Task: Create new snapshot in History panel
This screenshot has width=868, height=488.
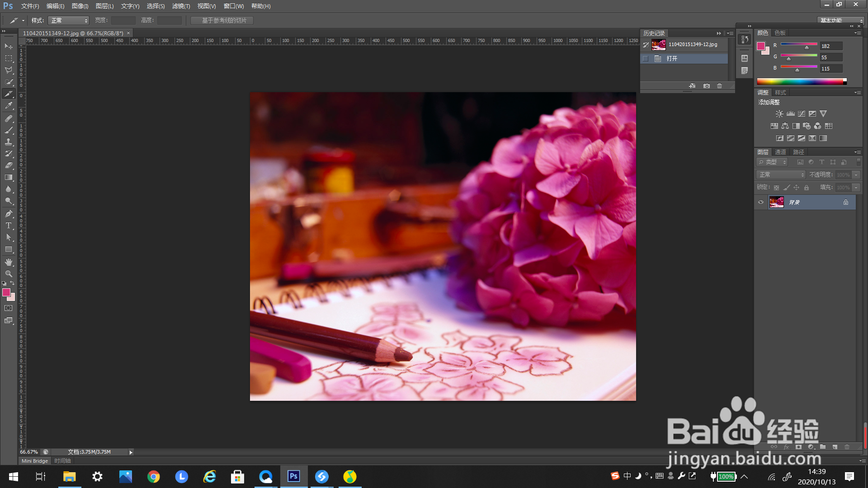Action: click(x=707, y=86)
